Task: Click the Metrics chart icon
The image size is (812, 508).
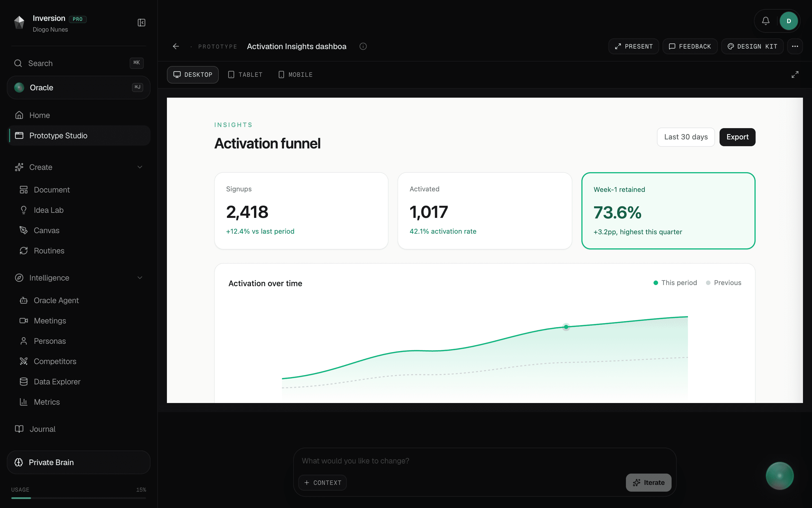Action: pos(23,402)
